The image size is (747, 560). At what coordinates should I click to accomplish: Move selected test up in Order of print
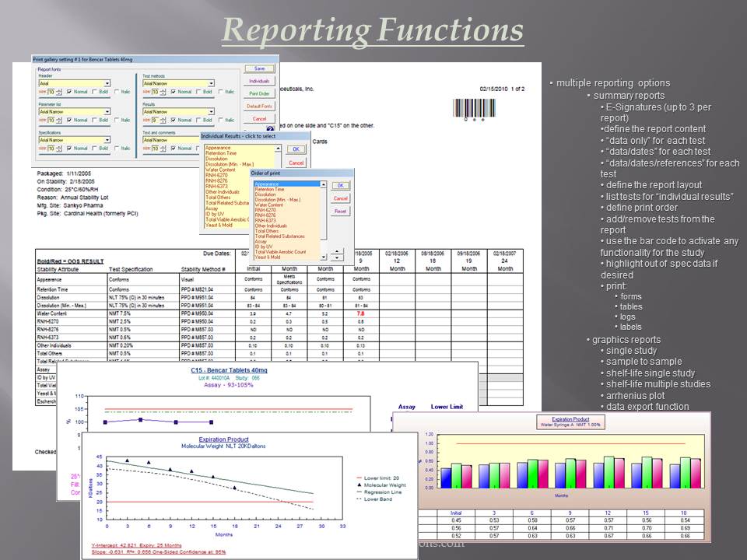[x=337, y=250]
